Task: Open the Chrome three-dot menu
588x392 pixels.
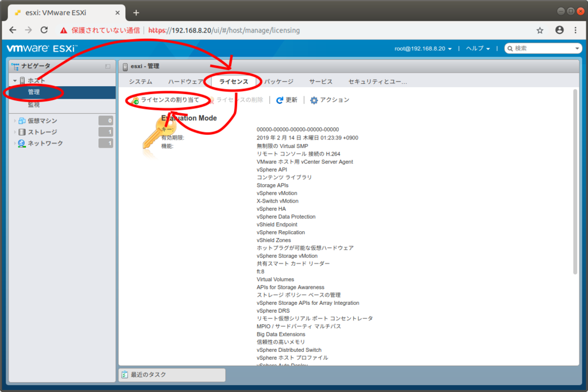Action: (x=575, y=30)
